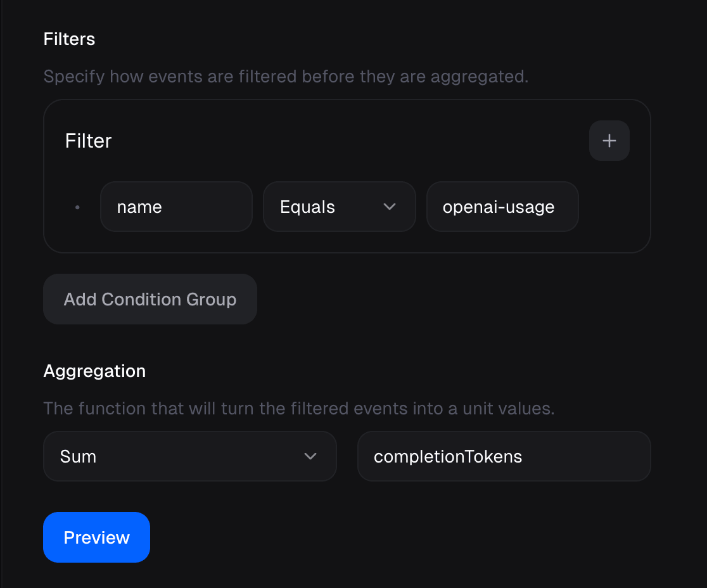Image resolution: width=707 pixels, height=588 pixels.
Task: Click the Aggregation section heading
Action: [x=94, y=371]
